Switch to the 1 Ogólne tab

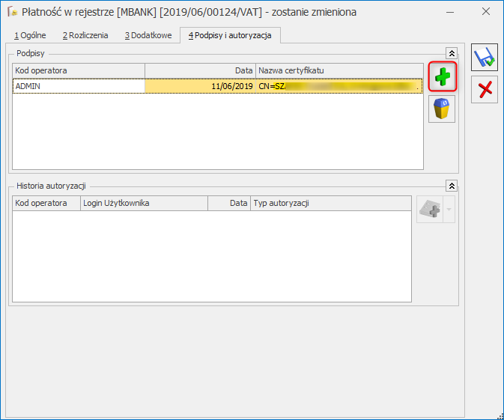pyautogui.click(x=30, y=35)
